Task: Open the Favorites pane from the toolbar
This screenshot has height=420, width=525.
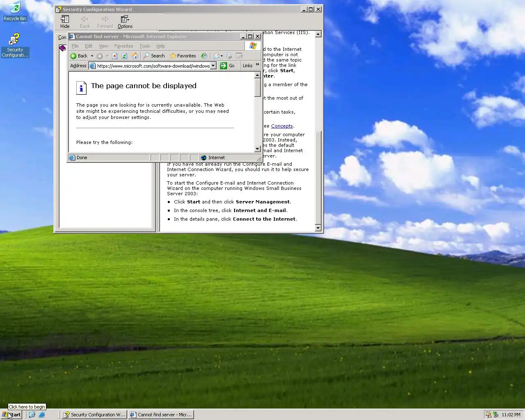Action: click(x=183, y=56)
